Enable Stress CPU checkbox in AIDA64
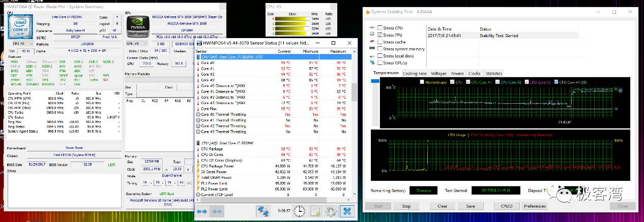644x222 pixels. pyautogui.click(x=380, y=28)
